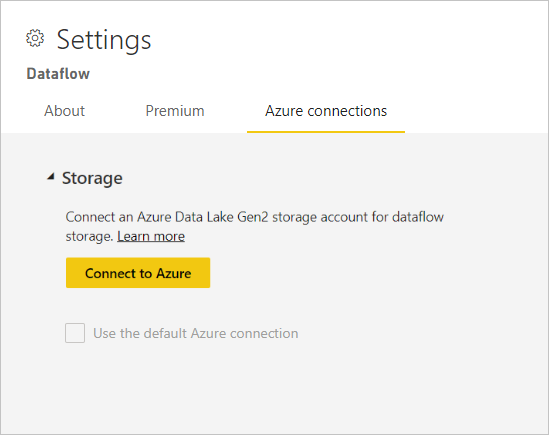Check Use the default Azure connection

point(75,333)
